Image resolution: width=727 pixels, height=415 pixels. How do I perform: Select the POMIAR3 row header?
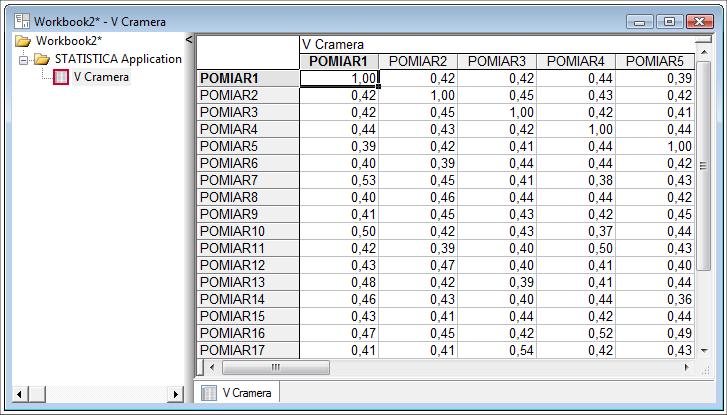click(x=248, y=112)
